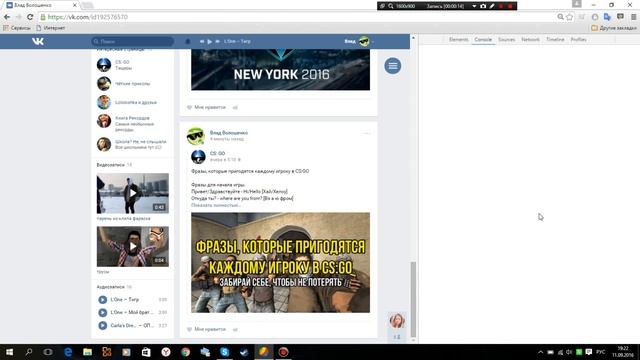Open the reposted CS:GO group name
Image resolution: width=640 pixels, height=360 pixels.
point(217,153)
